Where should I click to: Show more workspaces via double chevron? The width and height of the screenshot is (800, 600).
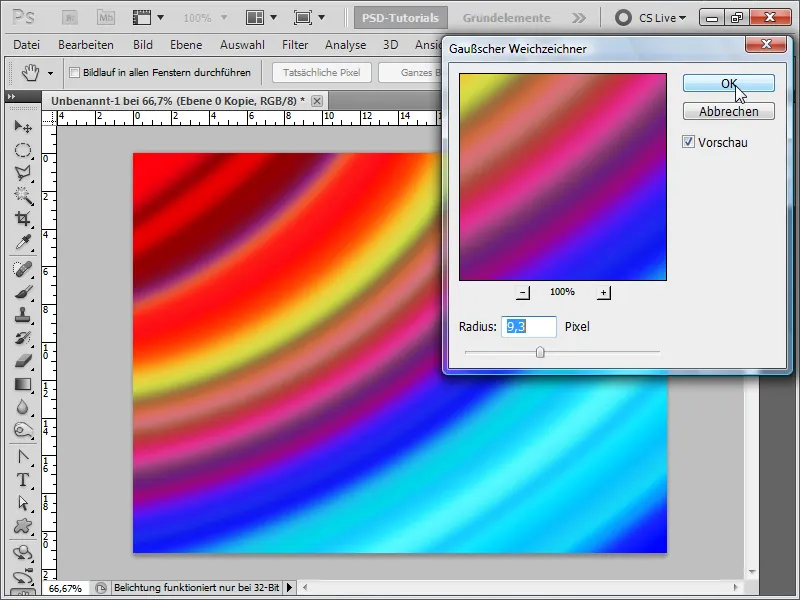(579, 18)
